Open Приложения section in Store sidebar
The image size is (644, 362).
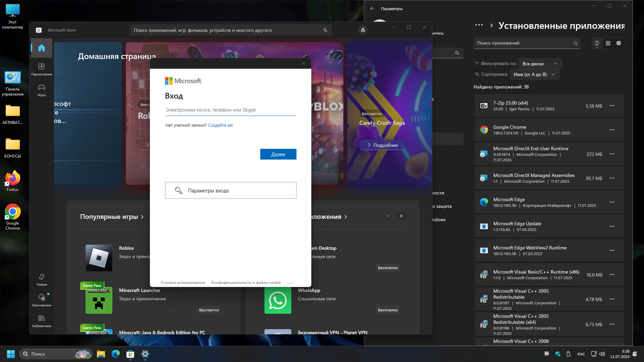[x=42, y=69]
